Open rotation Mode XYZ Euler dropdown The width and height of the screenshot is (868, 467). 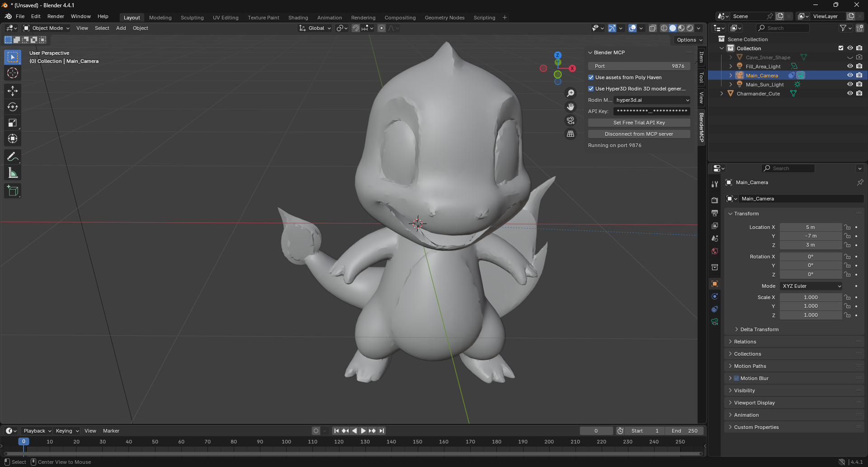tap(811, 286)
